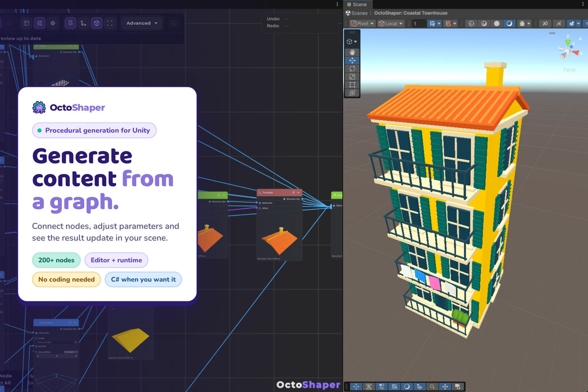
Task: Click the target focus icon in graph toolbar
Action: click(x=53, y=23)
